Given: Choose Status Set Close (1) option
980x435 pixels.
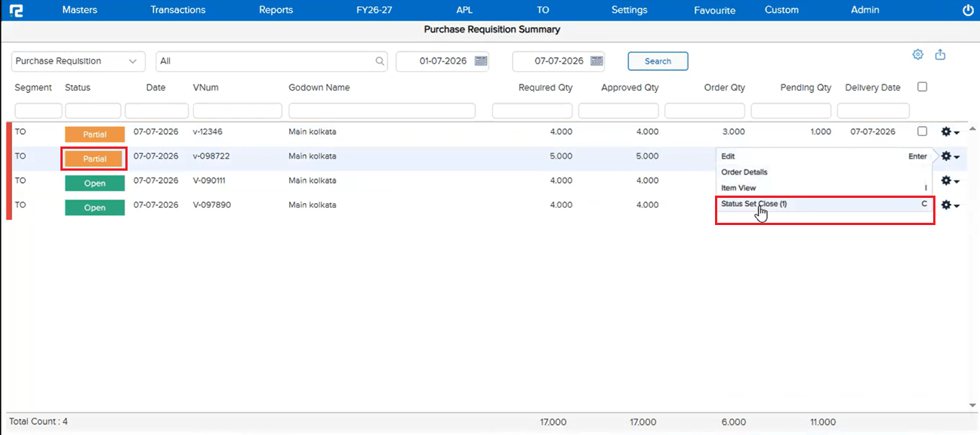Looking at the screenshot, I should 824,204.
